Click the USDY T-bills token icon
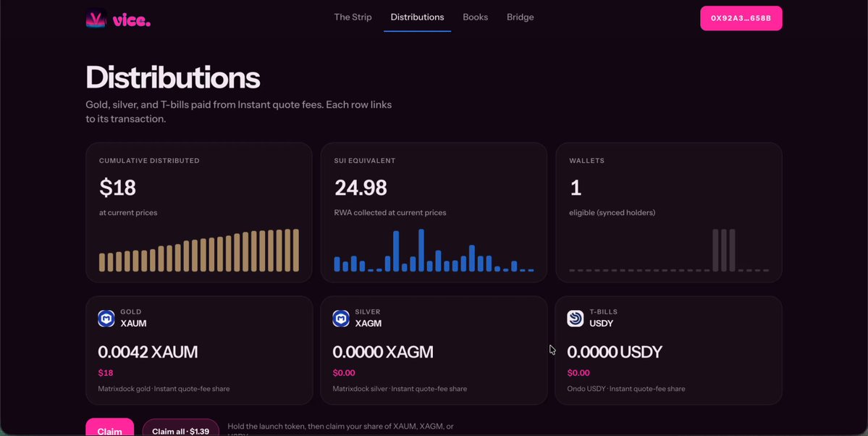Screen dimensions: 868x436 (576, 319)
